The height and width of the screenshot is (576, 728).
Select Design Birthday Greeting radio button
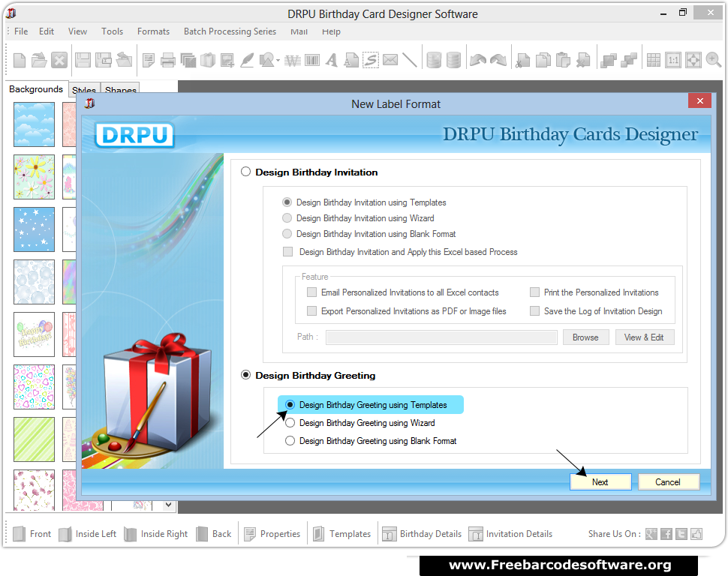tap(245, 375)
